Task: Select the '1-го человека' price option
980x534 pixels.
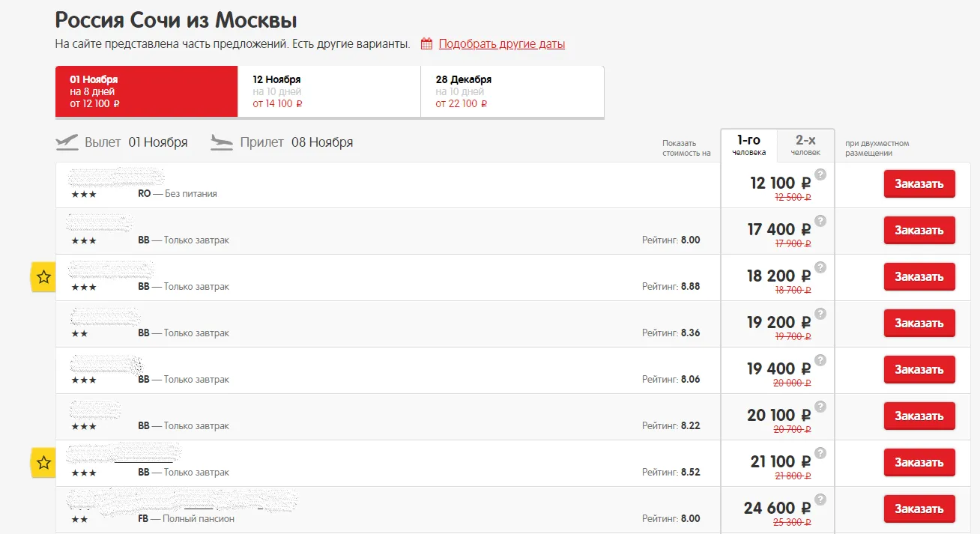Action: click(748, 145)
